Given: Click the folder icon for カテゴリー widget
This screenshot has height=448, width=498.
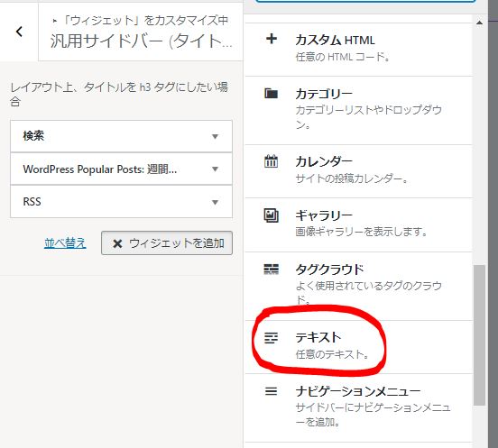Looking at the screenshot, I should coord(272,94).
